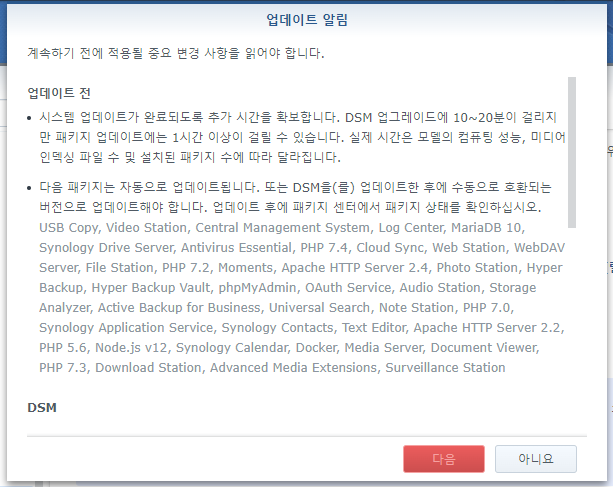Click the bullet line starting 시스템 업데이트가 완료되도록
613x487 pixels.
[x=298, y=117]
